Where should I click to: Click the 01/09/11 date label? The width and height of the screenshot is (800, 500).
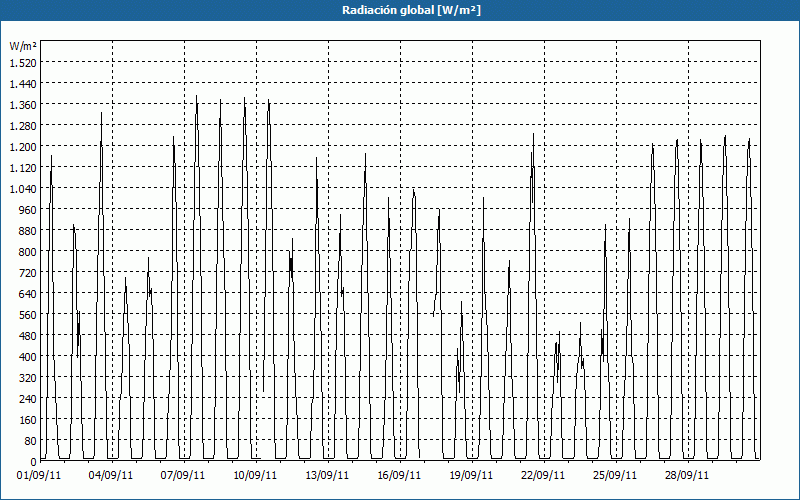pos(39,476)
